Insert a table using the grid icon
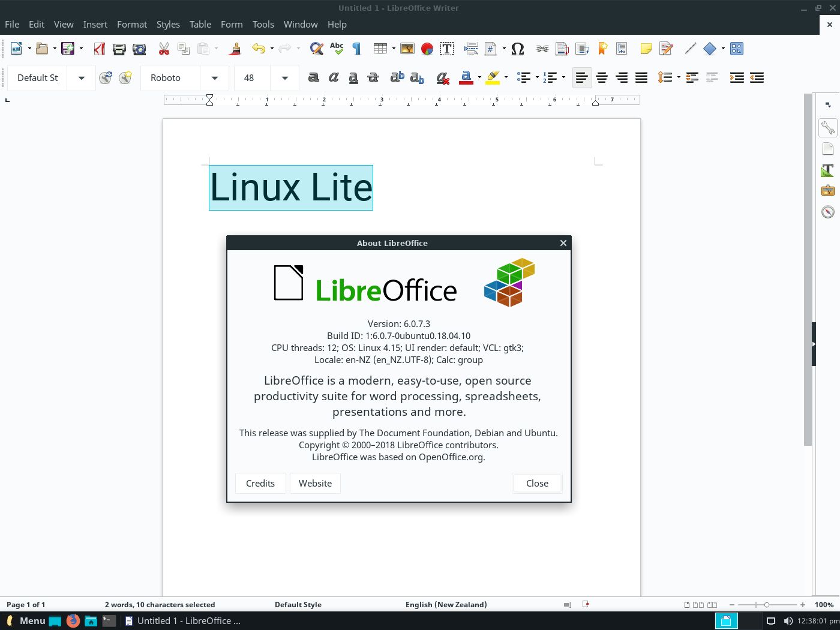This screenshot has width=840, height=630. [380, 49]
